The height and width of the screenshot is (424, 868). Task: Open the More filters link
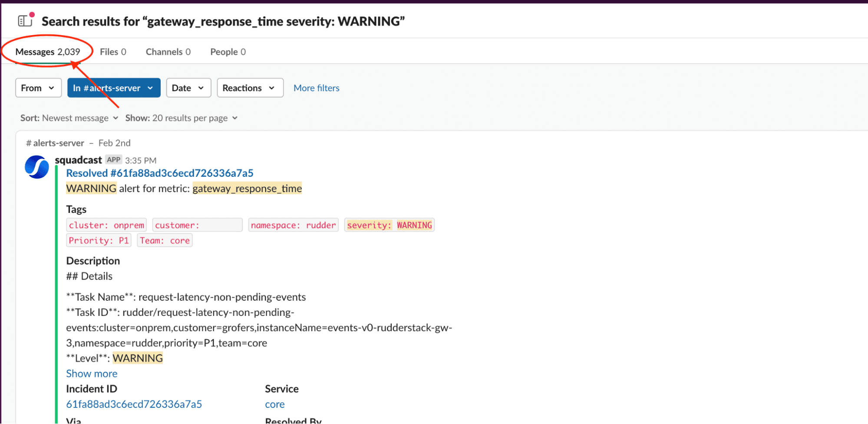coord(317,88)
